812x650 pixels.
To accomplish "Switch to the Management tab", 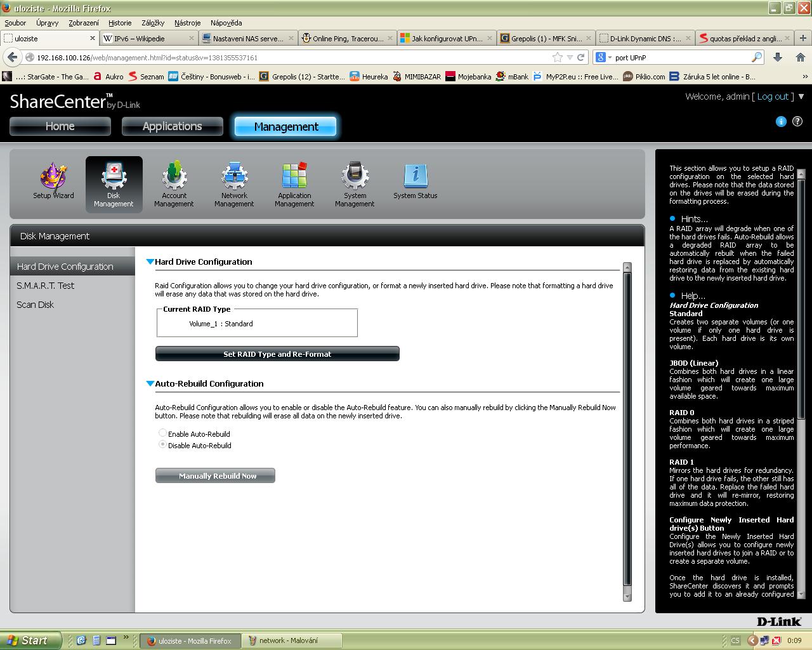I will point(286,126).
